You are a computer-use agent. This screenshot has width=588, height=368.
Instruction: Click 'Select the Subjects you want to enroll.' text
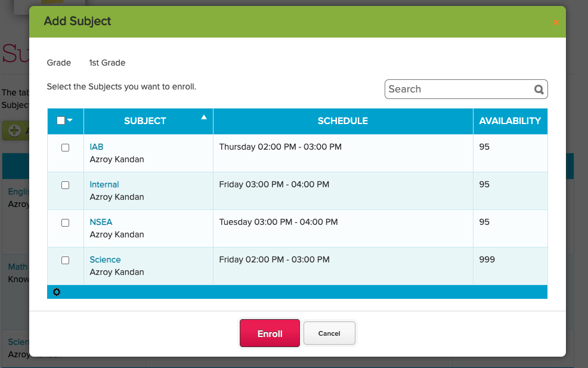pyautogui.click(x=121, y=86)
